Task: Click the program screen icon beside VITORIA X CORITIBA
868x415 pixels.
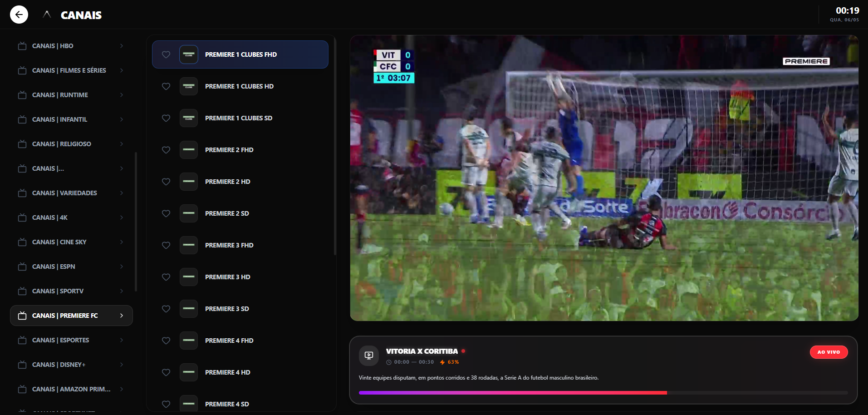Action: coord(369,356)
